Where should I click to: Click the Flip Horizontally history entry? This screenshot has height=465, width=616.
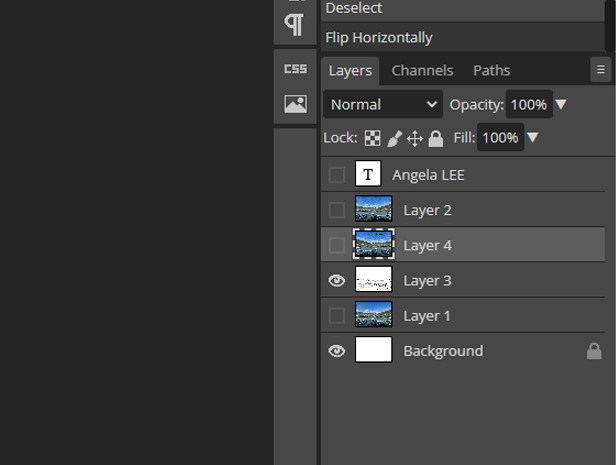379,38
